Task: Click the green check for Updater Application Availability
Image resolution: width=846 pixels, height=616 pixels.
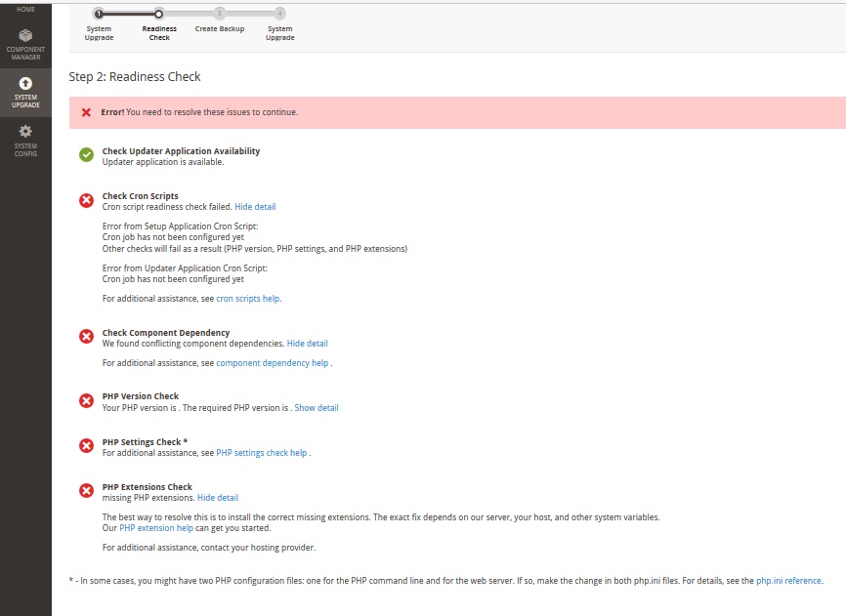Action: pyautogui.click(x=85, y=154)
